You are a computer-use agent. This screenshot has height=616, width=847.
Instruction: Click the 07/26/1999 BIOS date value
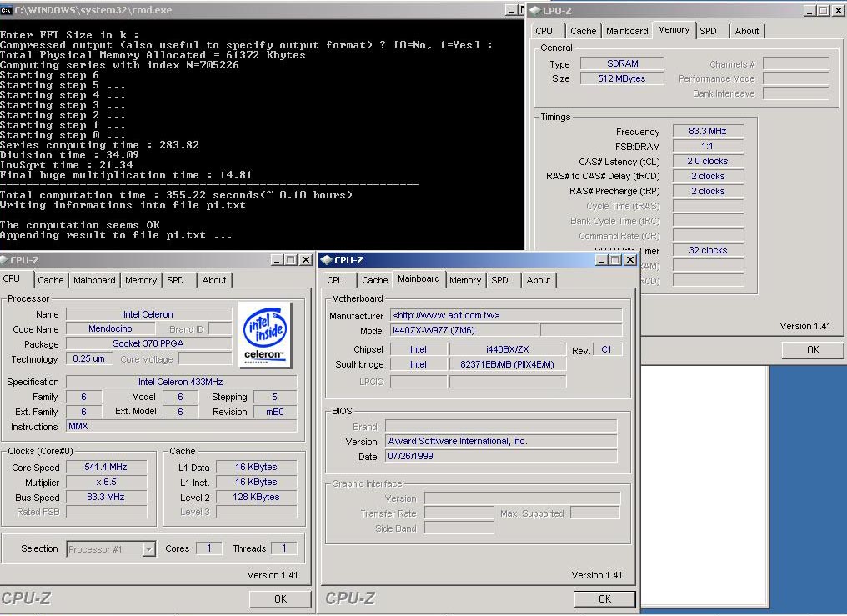tap(501, 456)
